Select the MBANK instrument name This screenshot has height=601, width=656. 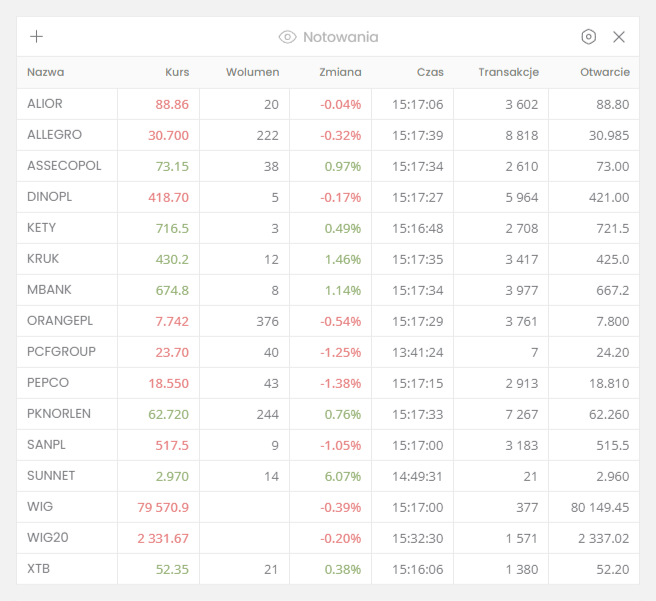coord(49,289)
